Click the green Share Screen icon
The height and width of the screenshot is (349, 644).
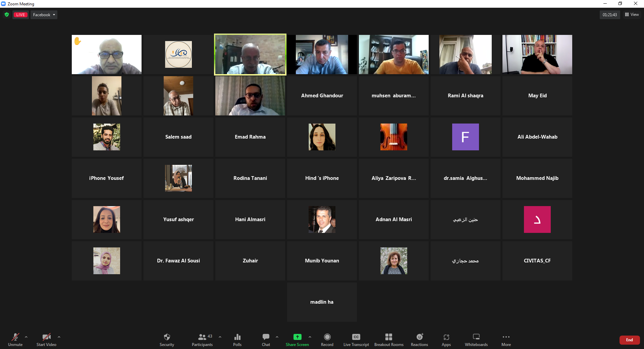point(297,337)
